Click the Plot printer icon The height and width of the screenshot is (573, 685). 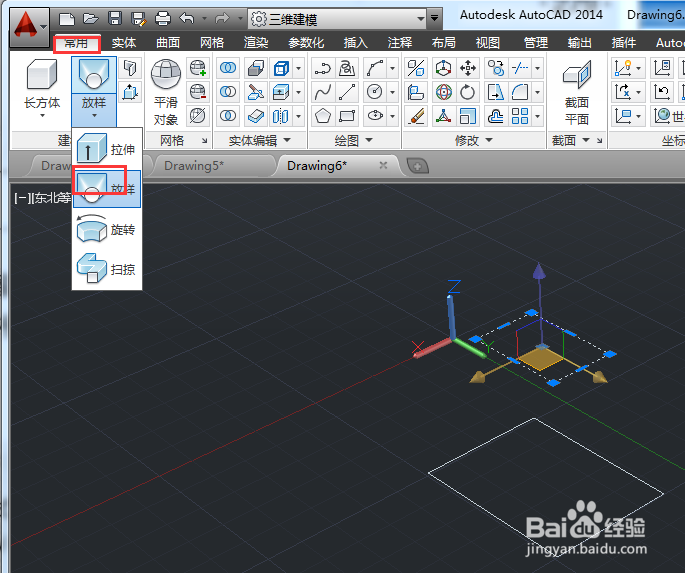coord(163,19)
